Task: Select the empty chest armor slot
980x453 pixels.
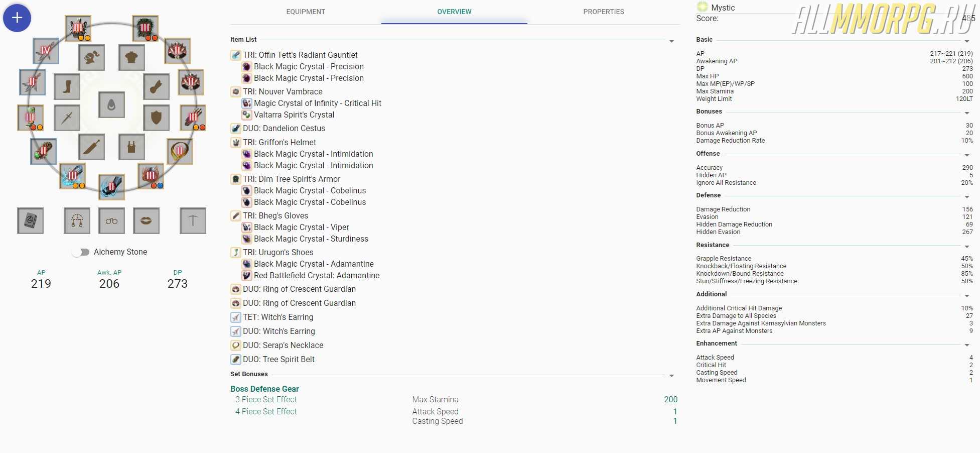Action: 131,58
